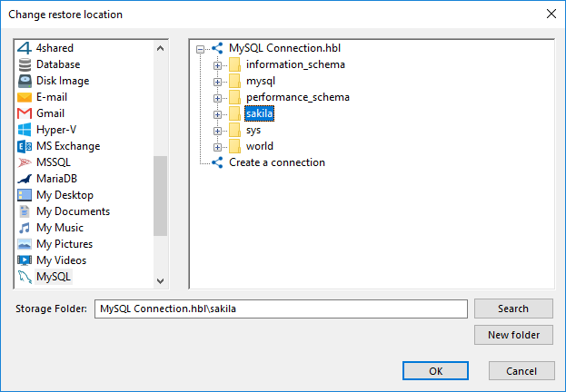566x392 pixels.
Task: Expand the mysql database node
Action: pos(217,82)
